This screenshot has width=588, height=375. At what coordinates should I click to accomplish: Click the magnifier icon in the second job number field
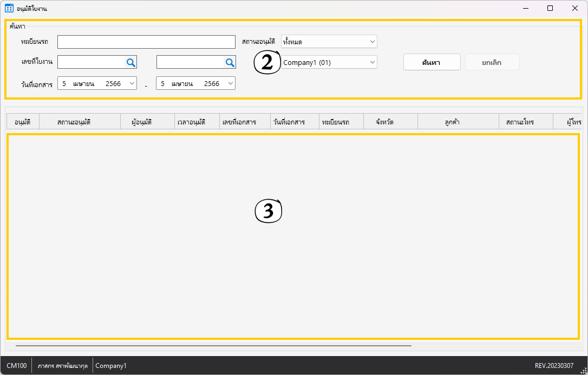230,63
